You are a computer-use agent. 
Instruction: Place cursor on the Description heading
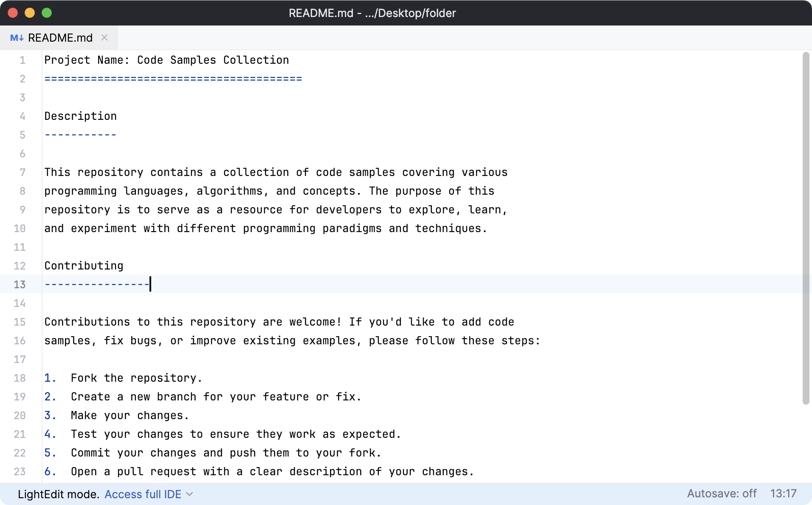tap(80, 116)
